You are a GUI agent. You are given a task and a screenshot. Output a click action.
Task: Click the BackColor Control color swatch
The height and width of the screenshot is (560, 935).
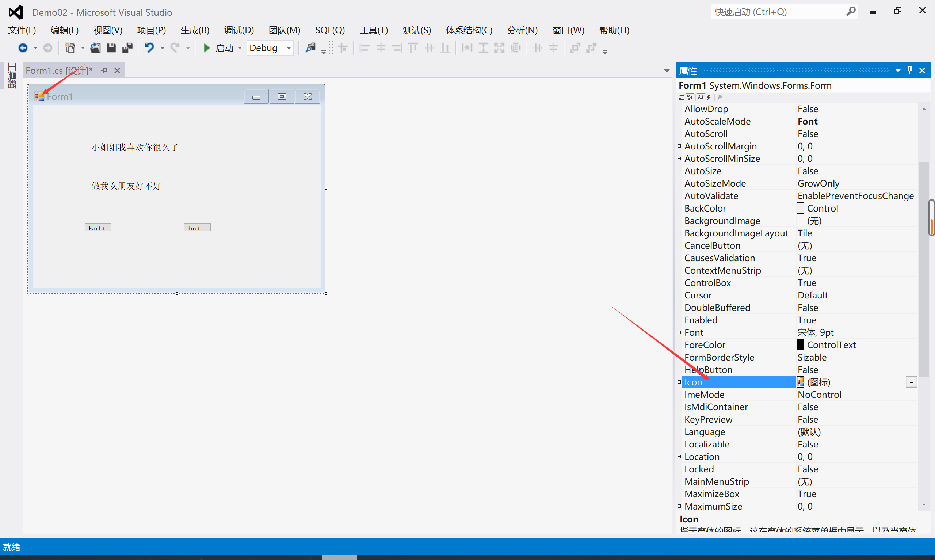click(800, 208)
